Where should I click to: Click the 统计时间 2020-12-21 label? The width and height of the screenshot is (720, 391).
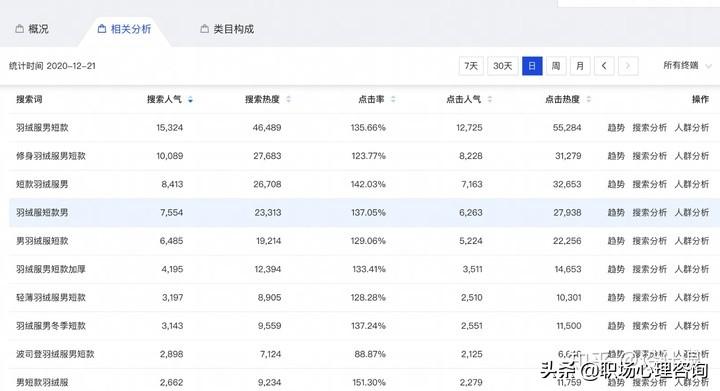[x=52, y=66]
